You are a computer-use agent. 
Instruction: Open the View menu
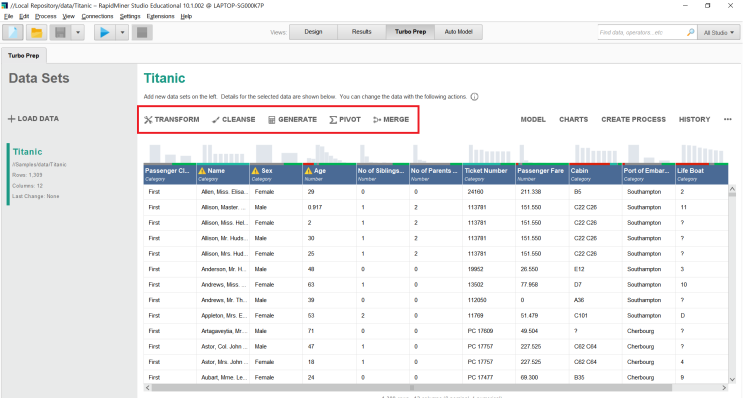tap(69, 16)
